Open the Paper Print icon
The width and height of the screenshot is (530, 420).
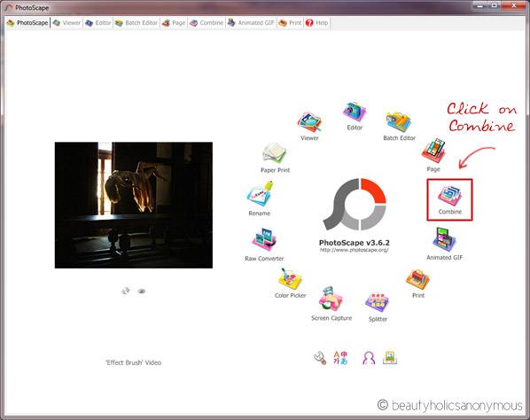click(x=275, y=153)
